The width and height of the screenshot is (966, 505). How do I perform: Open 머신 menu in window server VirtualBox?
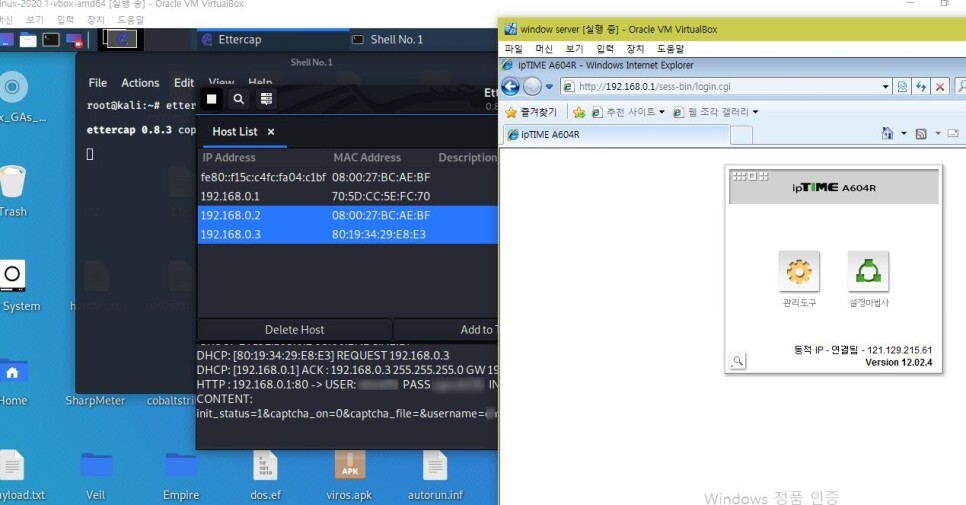pos(544,49)
